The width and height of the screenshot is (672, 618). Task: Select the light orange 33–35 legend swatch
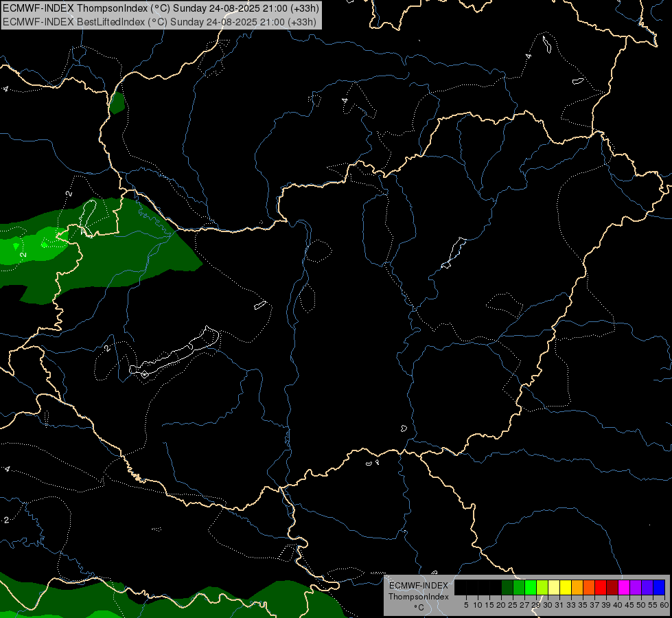[x=577, y=588]
